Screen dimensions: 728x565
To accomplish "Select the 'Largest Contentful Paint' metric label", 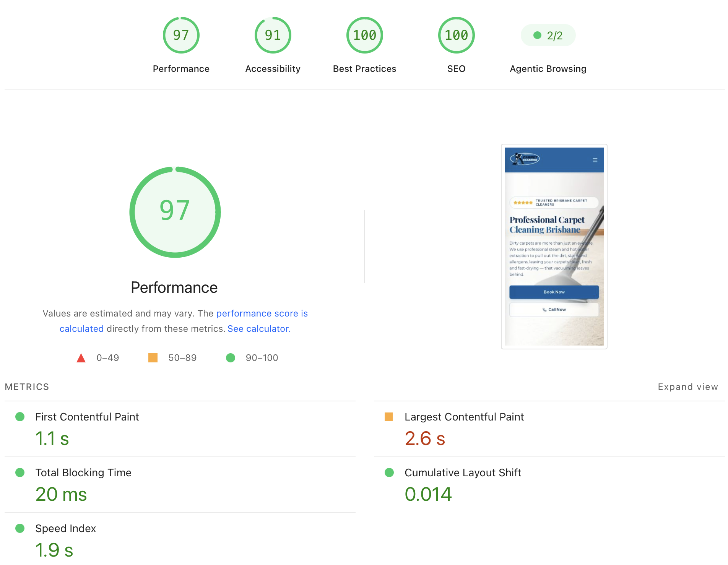I will point(464,417).
